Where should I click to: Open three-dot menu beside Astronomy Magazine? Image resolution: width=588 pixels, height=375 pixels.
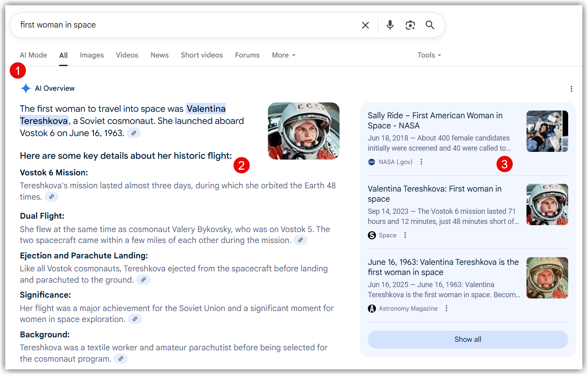446,309
